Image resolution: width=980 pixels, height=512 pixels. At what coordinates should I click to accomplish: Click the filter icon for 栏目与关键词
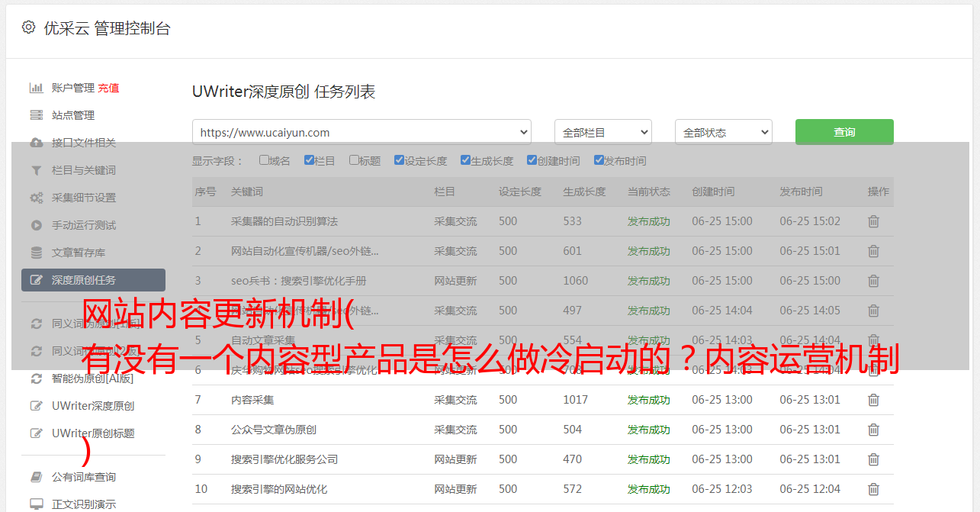[x=36, y=170]
